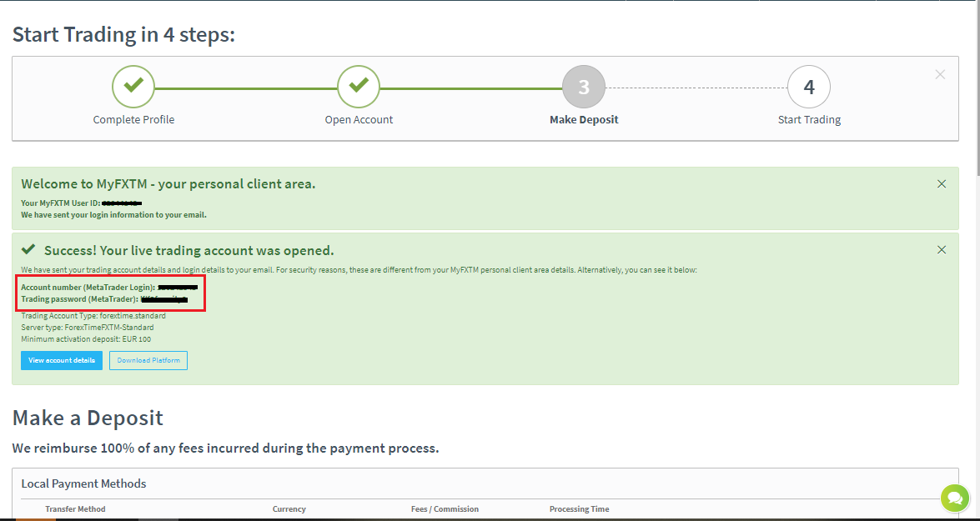Image resolution: width=980 pixels, height=521 pixels.
Task: Select step 3 Make Deposit circle
Action: (584, 87)
